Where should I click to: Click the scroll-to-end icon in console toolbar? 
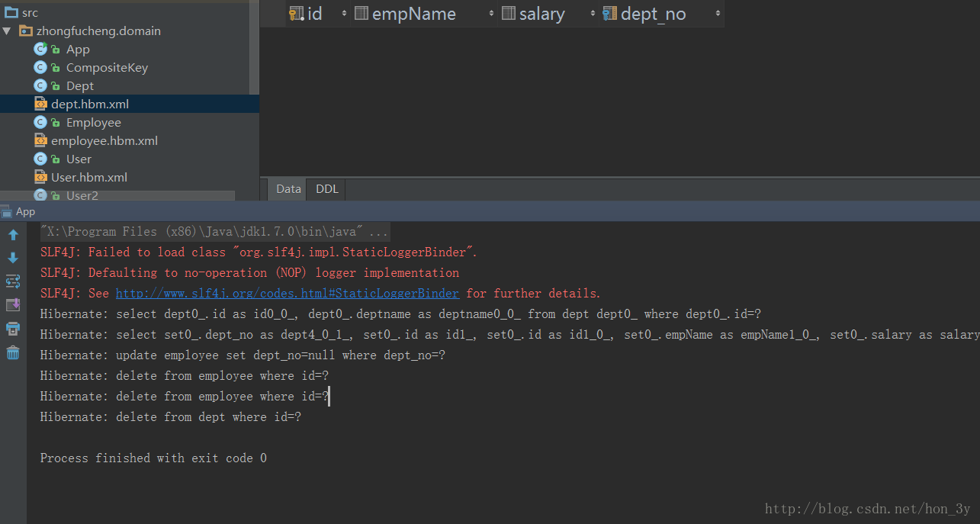(13, 305)
